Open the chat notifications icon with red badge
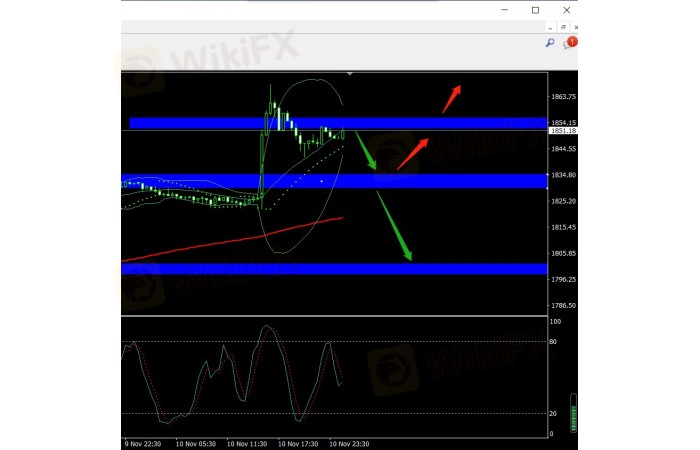Screen dimensions: 700x450 pyautogui.click(x=571, y=44)
